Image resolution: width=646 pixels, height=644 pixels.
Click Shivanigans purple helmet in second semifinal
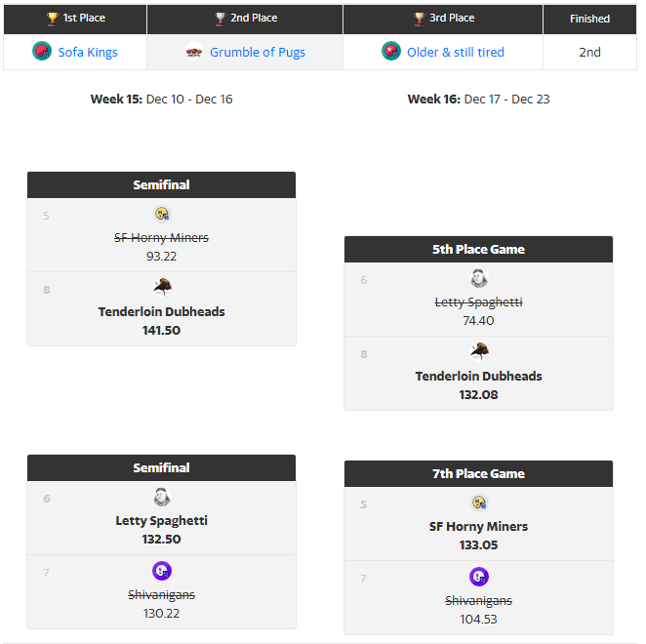[x=162, y=571]
